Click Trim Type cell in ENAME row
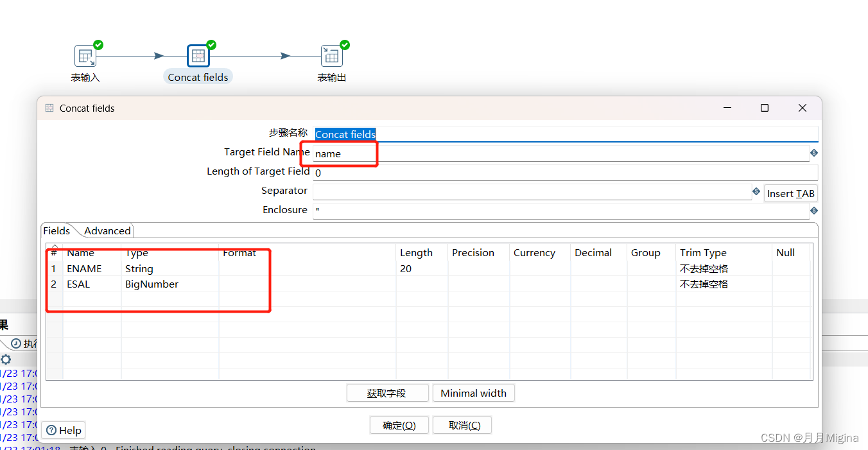868x450 pixels. pyautogui.click(x=724, y=268)
